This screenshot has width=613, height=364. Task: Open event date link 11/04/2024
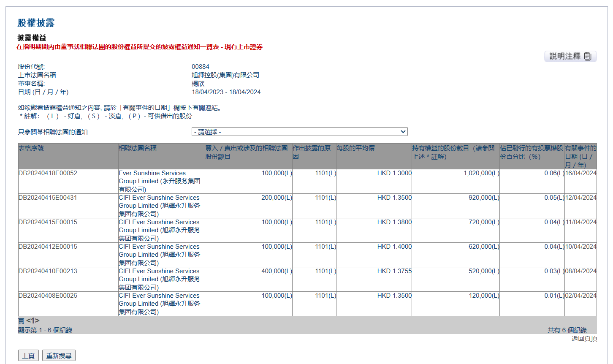[580, 222]
